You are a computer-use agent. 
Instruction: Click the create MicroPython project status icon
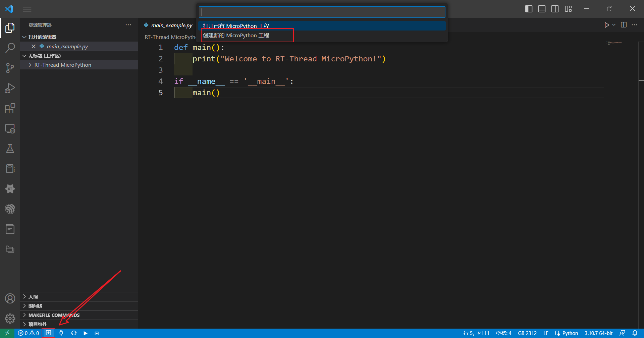pyautogui.click(x=49, y=333)
